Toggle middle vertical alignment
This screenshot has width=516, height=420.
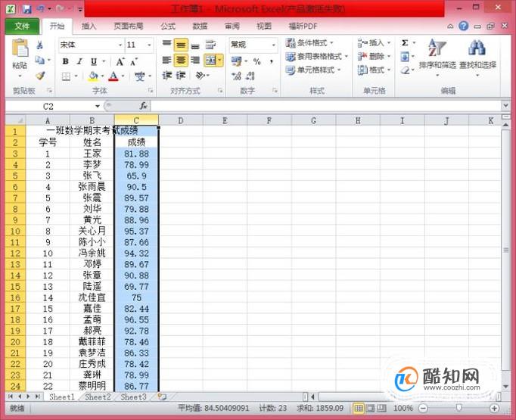tap(181, 45)
